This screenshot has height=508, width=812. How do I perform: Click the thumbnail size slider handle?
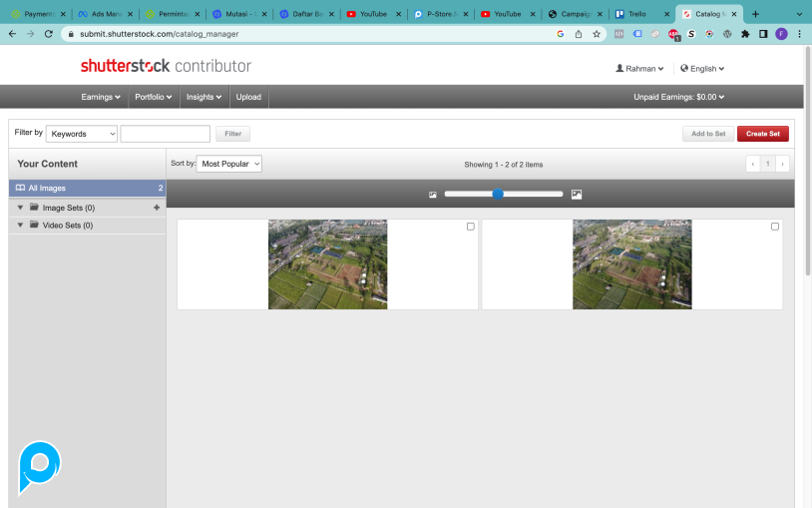point(498,194)
